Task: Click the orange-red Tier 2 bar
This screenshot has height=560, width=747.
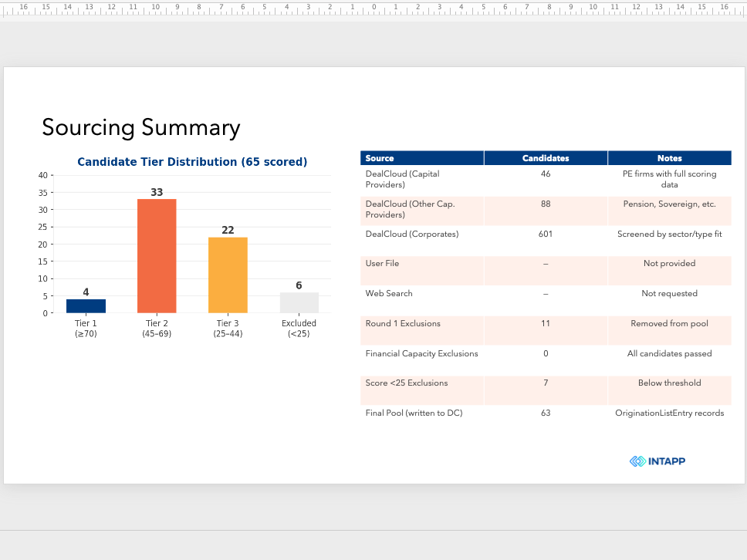Action: [157, 256]
